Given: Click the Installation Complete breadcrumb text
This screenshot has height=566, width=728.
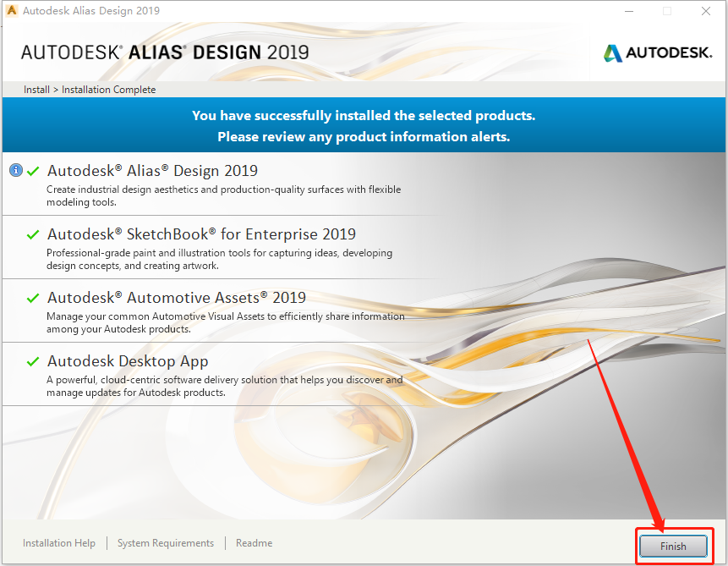Looking at the screenshot, I should click(x=108, y=89).
